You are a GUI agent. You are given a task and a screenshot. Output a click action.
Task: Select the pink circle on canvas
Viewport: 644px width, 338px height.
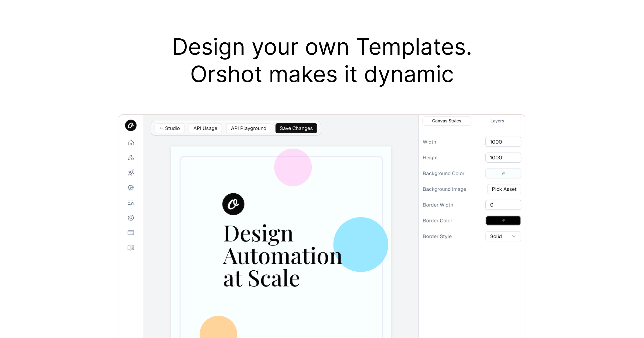click(x=293, y=167)
